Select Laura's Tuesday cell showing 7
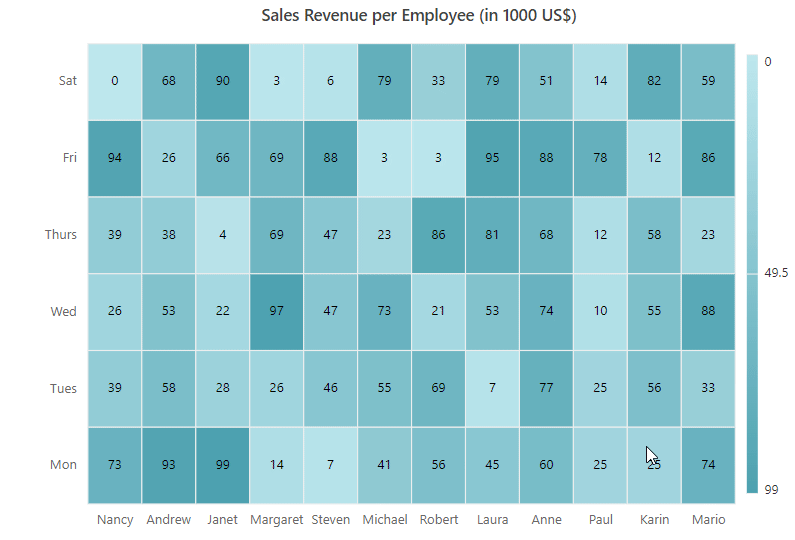 click(492, 389)
